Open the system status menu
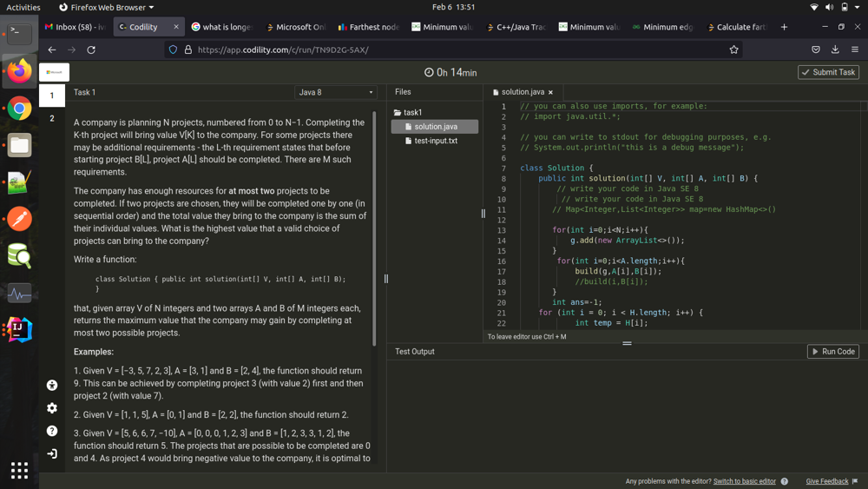Screen dimensions: 868x489 point(835,7)
